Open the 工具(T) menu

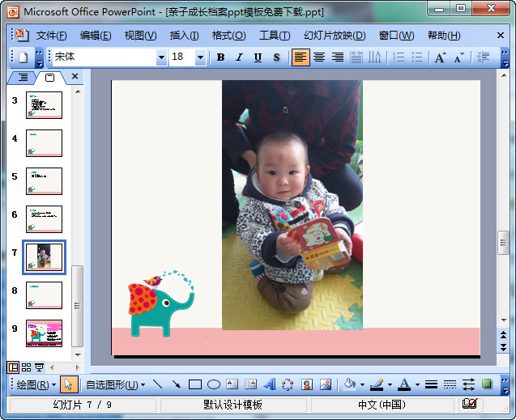275,35
